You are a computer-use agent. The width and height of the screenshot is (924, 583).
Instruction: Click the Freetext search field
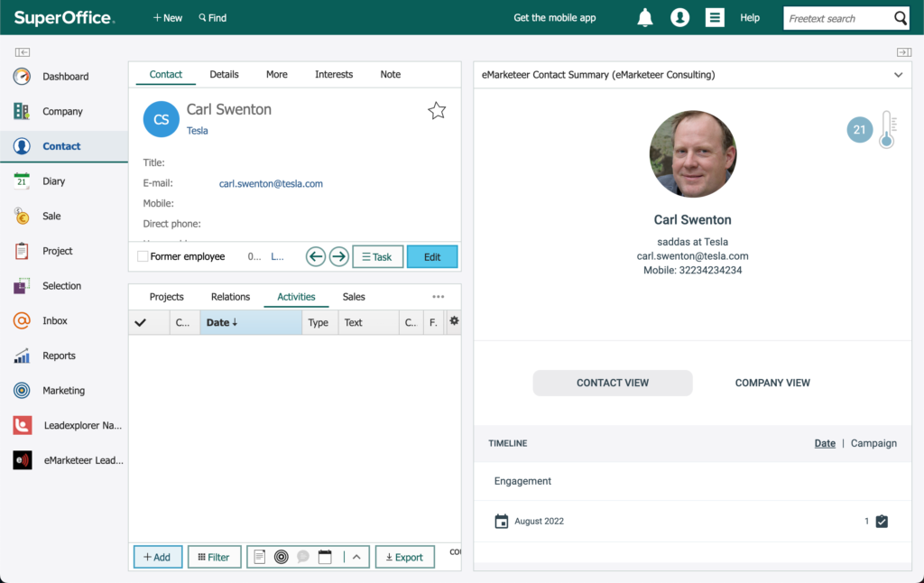(x=838, y=18)
